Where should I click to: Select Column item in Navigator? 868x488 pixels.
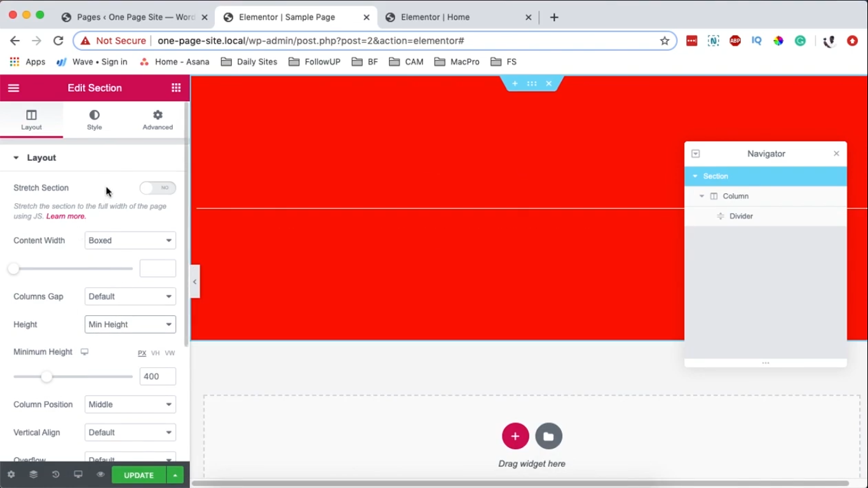(766, 196)
